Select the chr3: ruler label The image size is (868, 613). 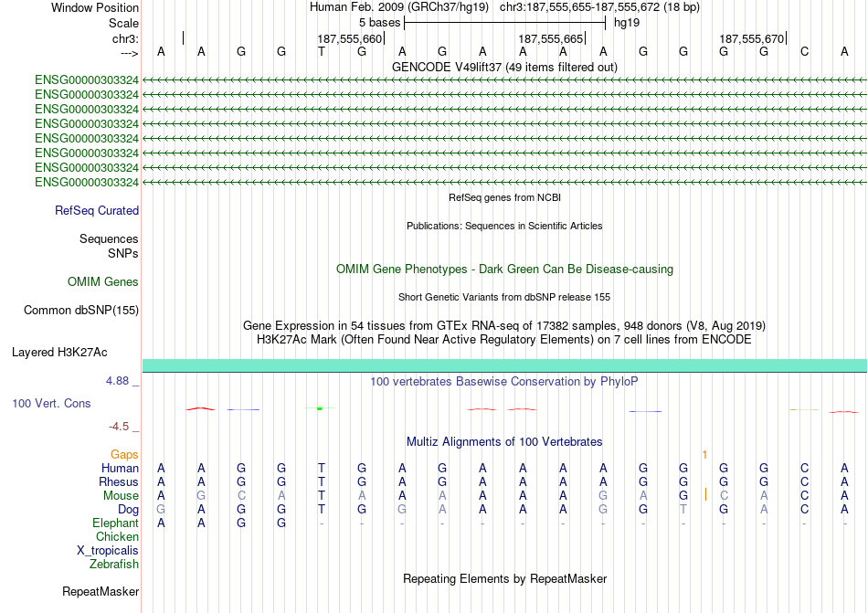125,38
